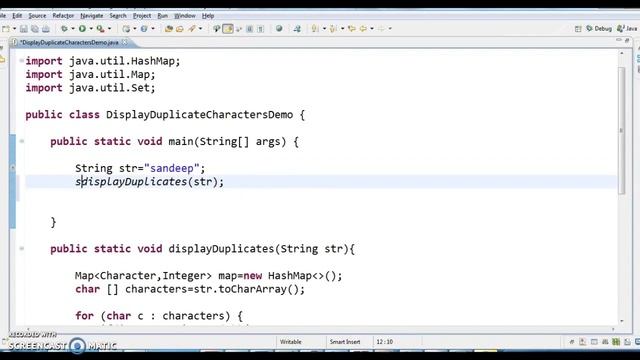Expand the New wizard dropdown arrow

(14, 29)
